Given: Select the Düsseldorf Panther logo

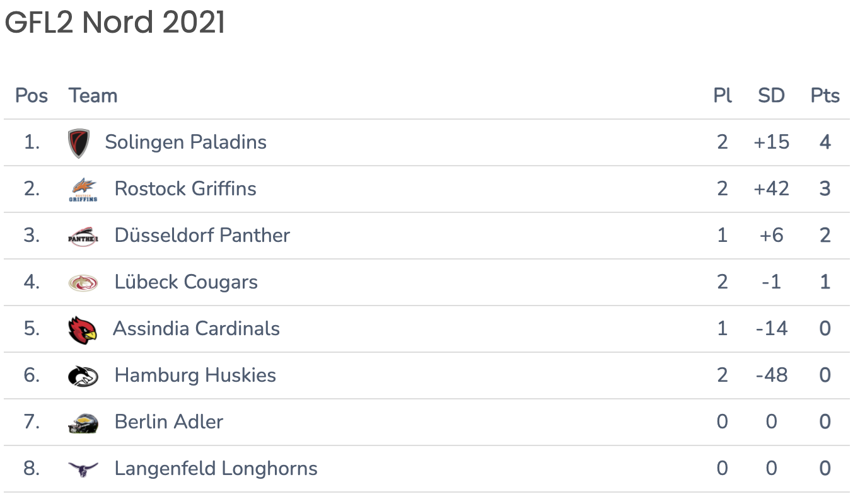Looking at the screenshot, I should point(83,236).
